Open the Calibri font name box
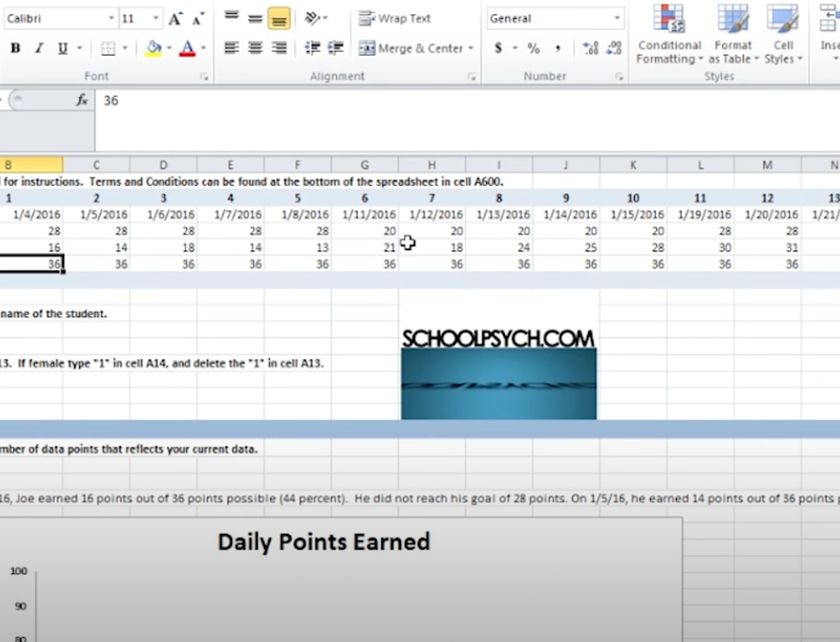 [59, 18]
